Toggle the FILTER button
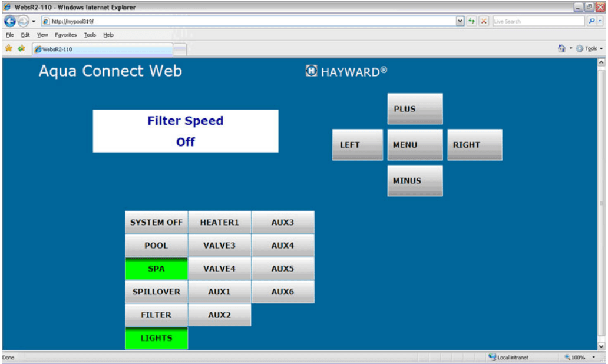 tap(156, 315)
